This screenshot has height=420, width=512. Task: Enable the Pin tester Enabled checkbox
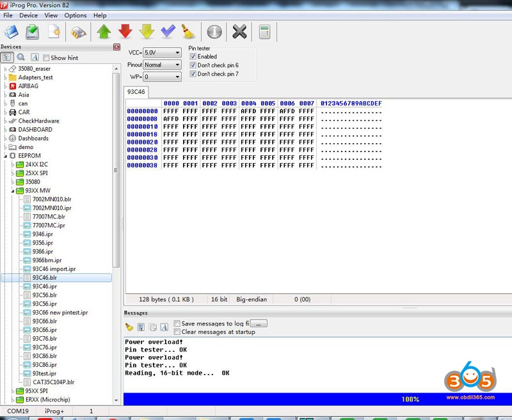click(193, 56)
